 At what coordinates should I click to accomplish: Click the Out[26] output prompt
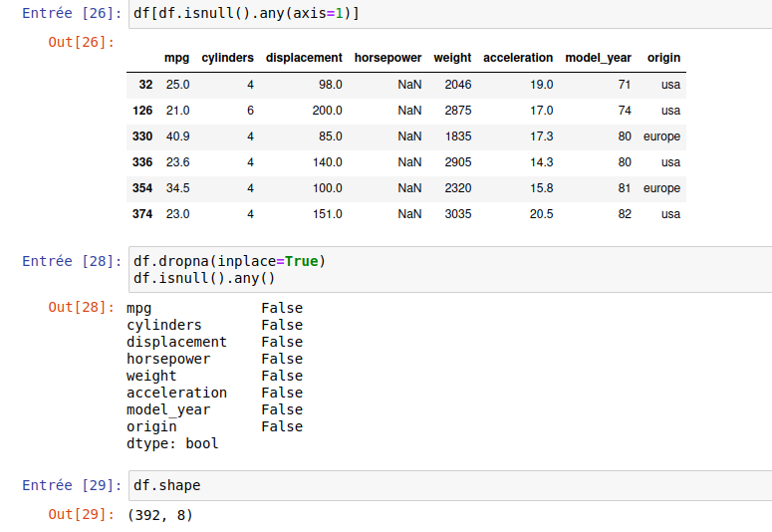pyautogui.click(x=82, y=42)
